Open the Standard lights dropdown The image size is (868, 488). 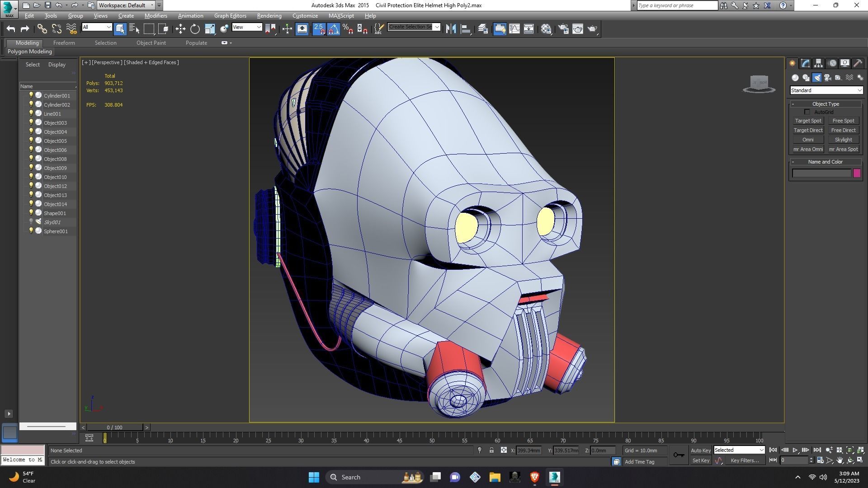[x=826, y=90]
